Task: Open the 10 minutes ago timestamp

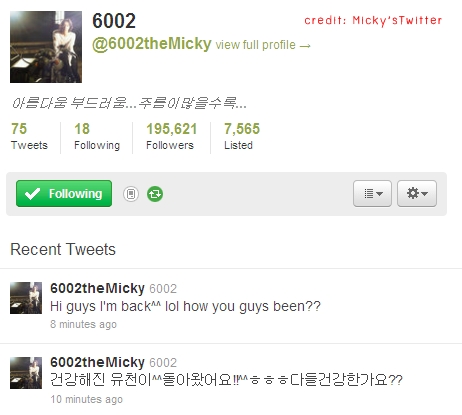Action: pos(86,399)
